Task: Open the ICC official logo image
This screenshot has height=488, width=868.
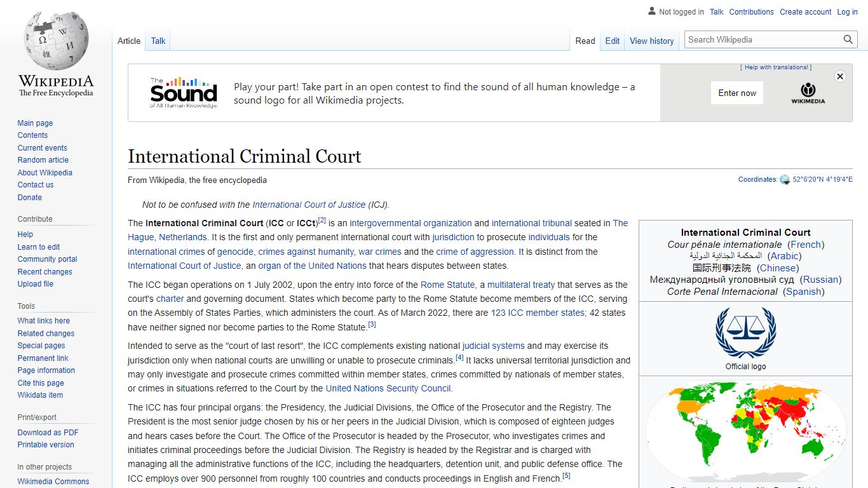Action: tap(745, 332)
